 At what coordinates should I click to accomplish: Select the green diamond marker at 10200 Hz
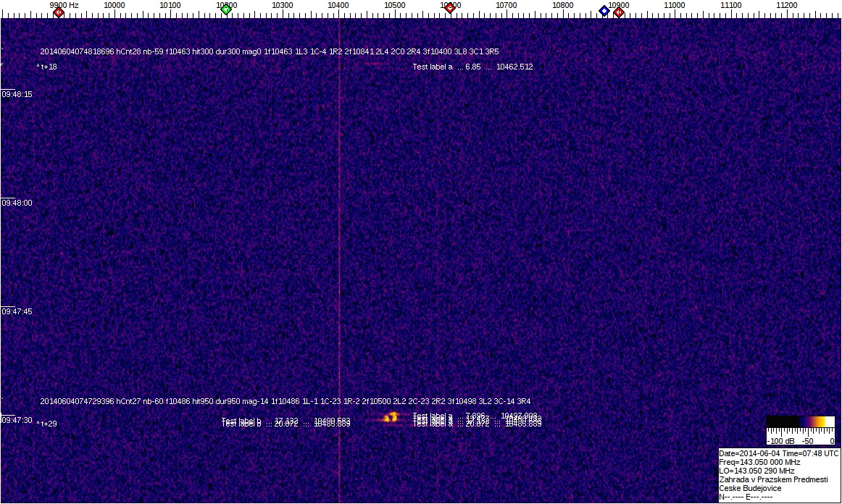click(x=226, y=9)
